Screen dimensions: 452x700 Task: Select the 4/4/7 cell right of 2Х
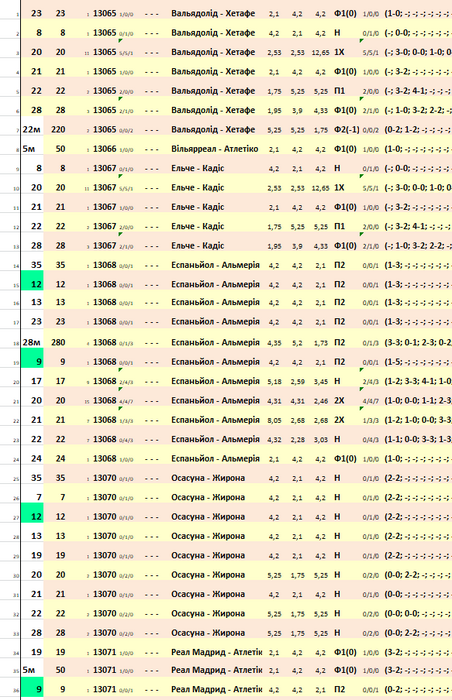[371, 401]
